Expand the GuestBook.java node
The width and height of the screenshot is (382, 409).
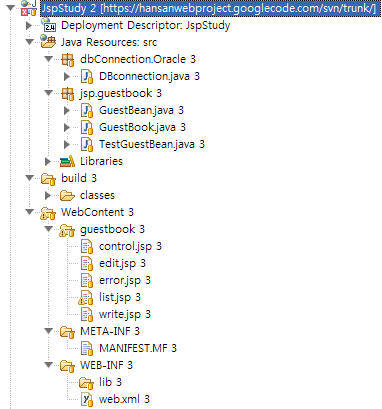coord(67,127)
